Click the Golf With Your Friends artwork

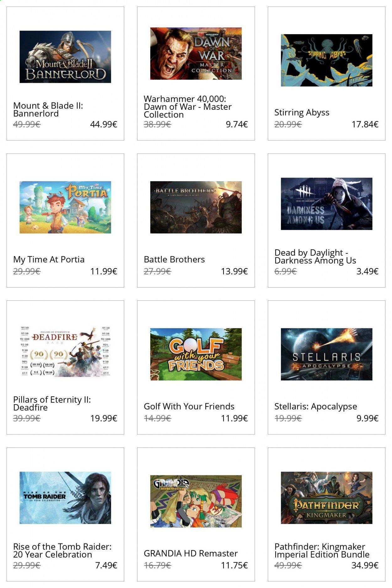pyautogui.click(x=196, y=354)
